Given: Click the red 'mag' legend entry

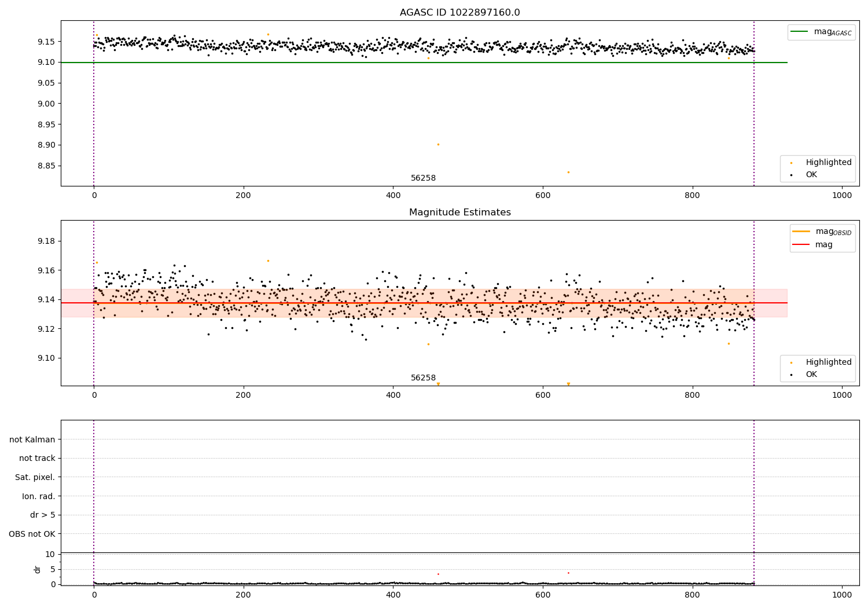Looking at the screenshot, I should pyautogui.click(x=813, y=245).
